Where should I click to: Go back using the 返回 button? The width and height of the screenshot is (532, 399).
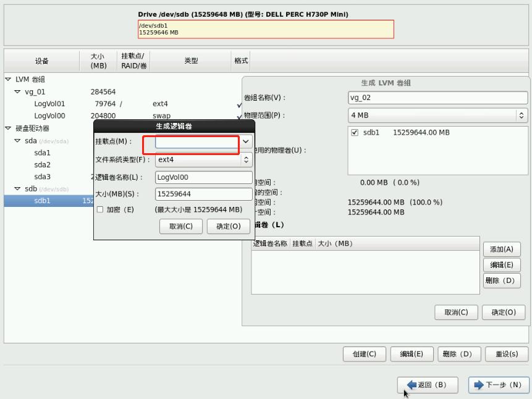tap(427, 384)
